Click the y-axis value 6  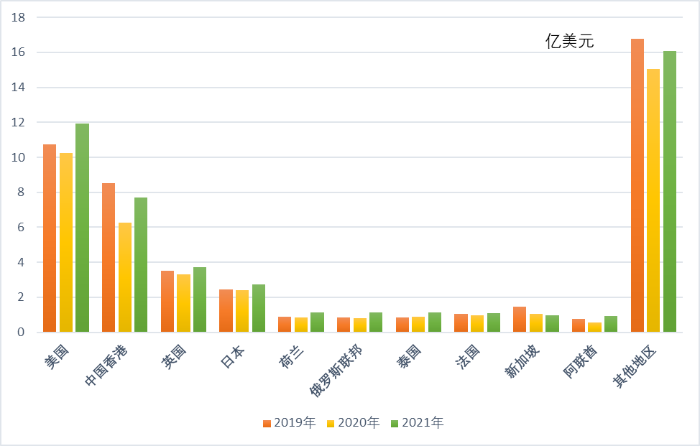(21, 227)
